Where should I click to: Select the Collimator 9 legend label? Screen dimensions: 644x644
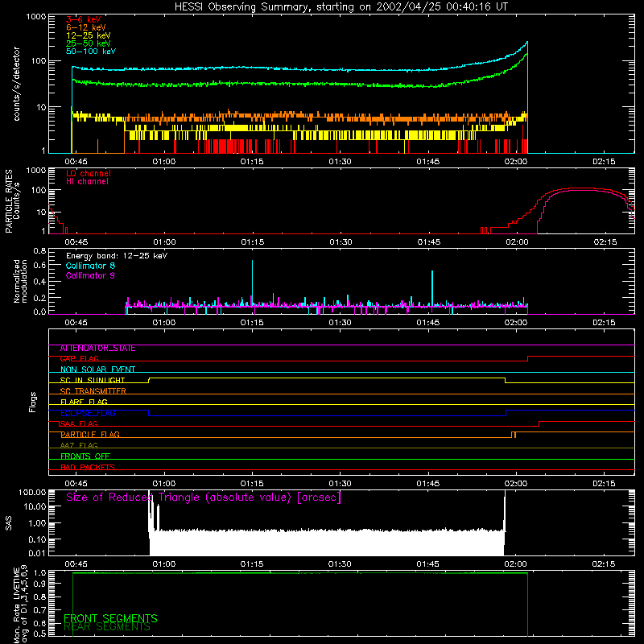[90, 275]
